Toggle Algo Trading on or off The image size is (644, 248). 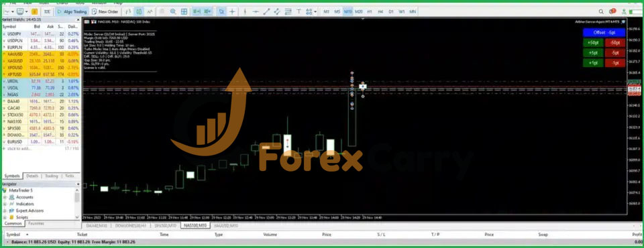[x=72, y=11]
